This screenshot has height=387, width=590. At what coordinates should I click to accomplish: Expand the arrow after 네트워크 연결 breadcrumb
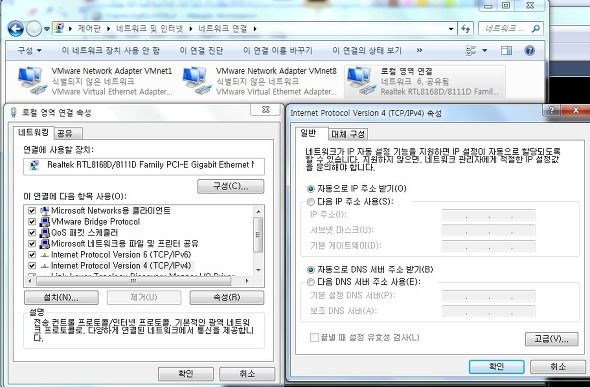pos(255,29)
